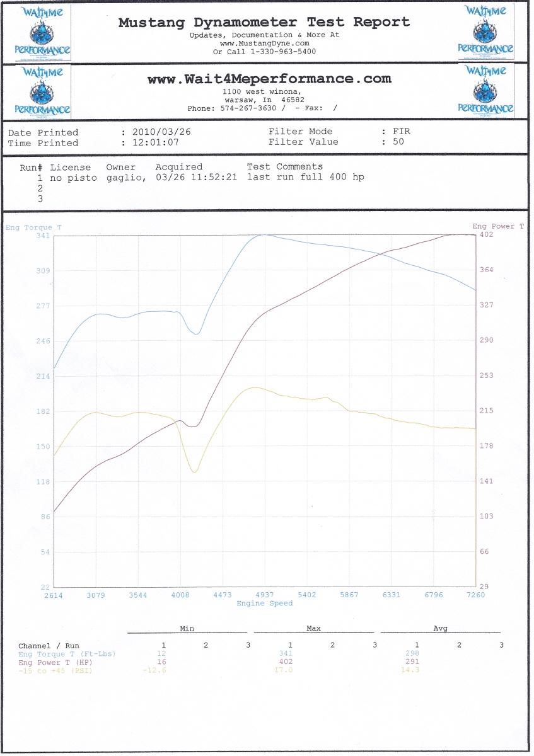Click the 118 tick on the torque axis

click(43, 482)
